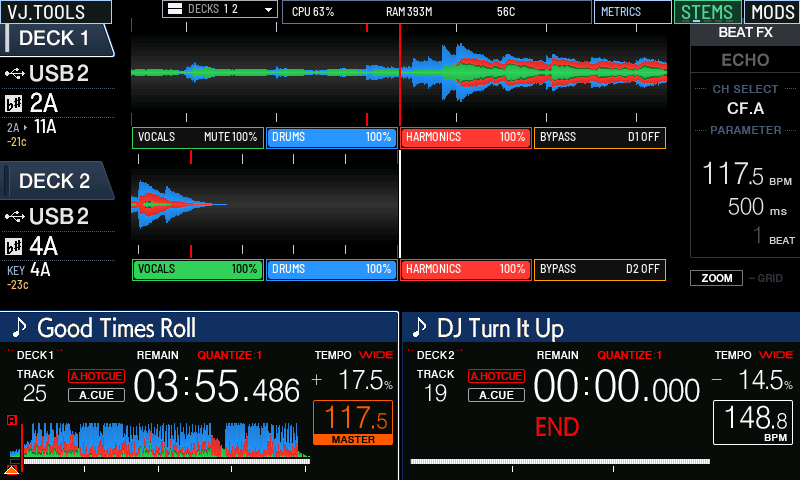Click Deck 2 USB source icon
The width and height of the screenshot is (800, 480).
(x=15, y=217)
